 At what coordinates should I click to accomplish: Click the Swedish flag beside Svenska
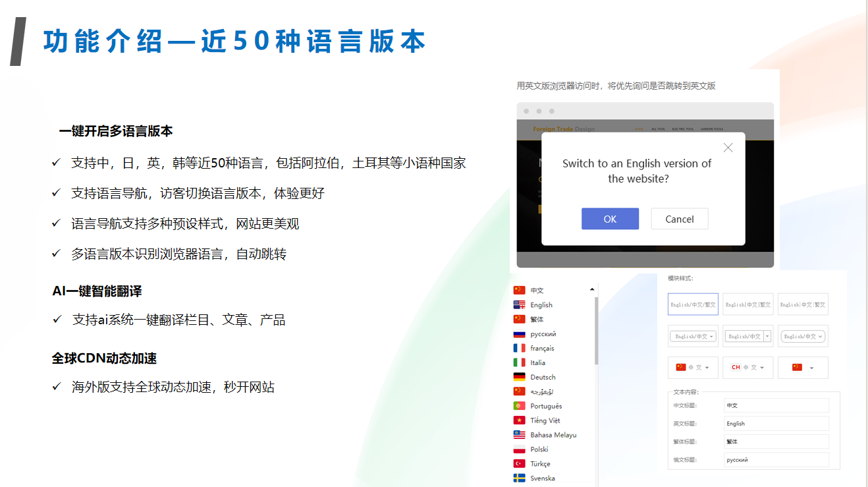tap(519, 478)
